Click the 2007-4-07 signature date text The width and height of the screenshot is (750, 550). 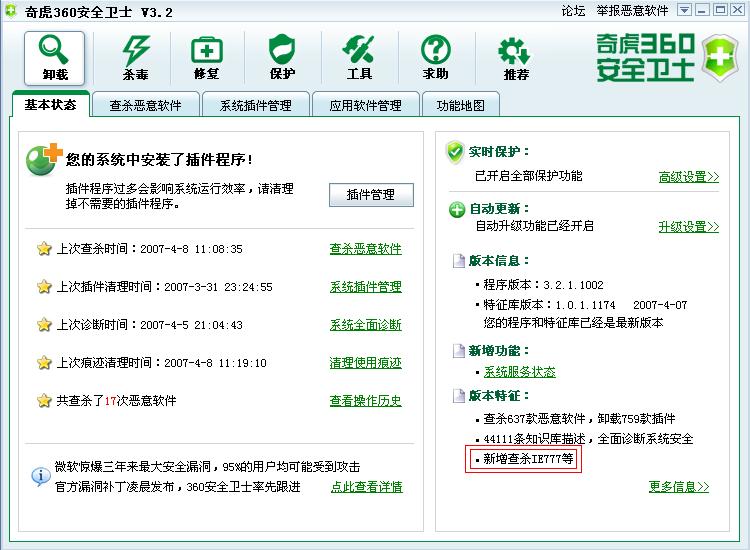[x=660, y=305]
